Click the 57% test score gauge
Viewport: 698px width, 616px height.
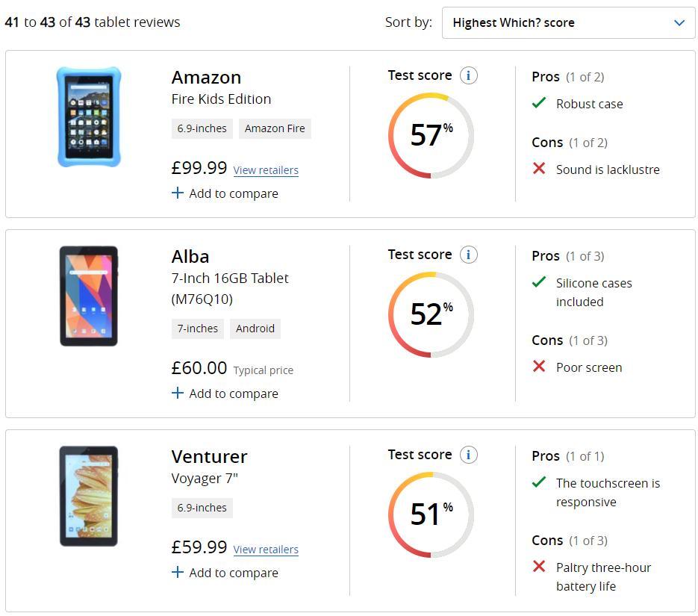pos(431,135)
